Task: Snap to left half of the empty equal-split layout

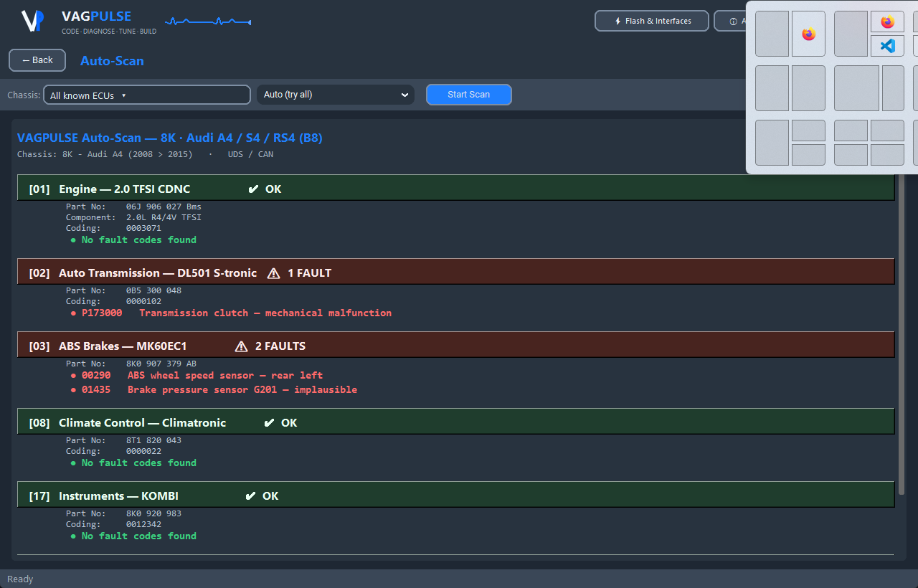Action: (772, 88)
